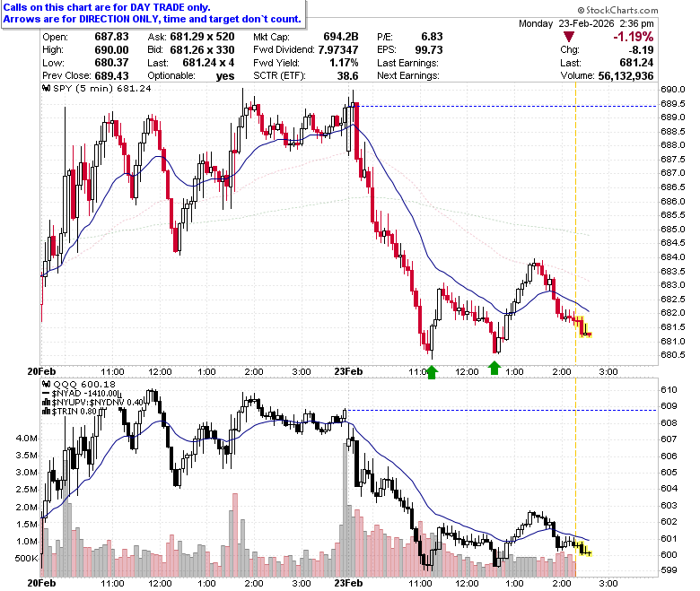Screen dimensions: 700x591
Task: Click the 4.0M volume axis label
Action: click(27, 438)
